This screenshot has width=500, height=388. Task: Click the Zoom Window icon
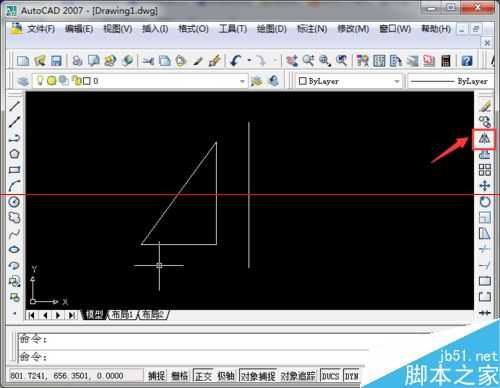(325, 61)
